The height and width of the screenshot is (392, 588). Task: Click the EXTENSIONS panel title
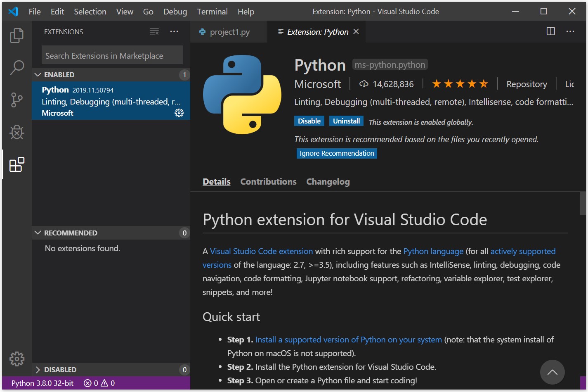[x=64, y=32]
